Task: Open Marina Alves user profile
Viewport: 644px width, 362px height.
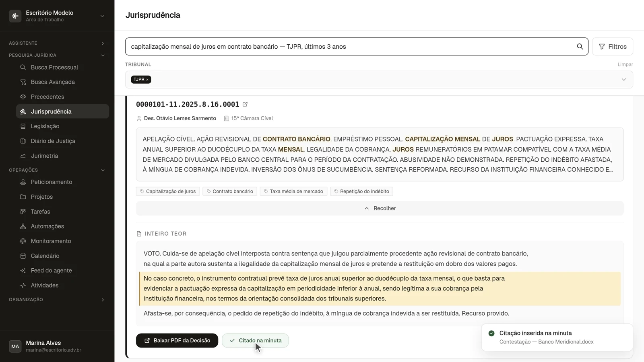Action: click(x=57, y=346)
